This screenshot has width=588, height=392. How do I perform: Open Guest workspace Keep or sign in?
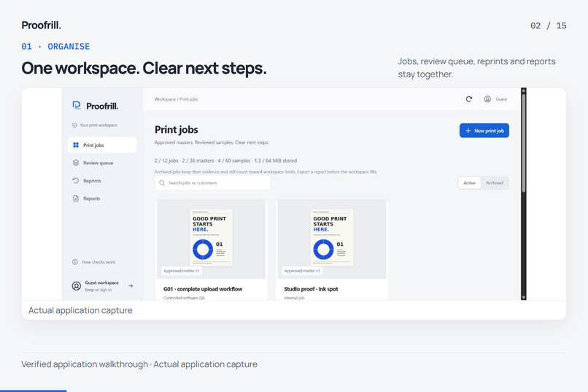point(102,286)
